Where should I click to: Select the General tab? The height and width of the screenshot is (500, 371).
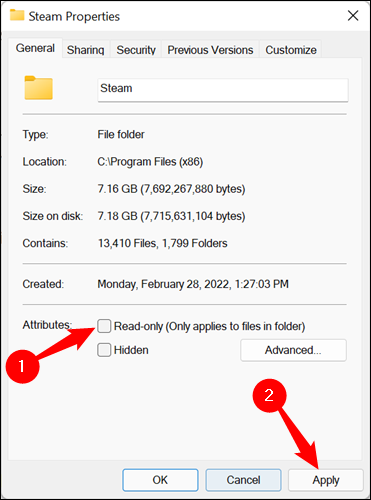coord(35,48)
